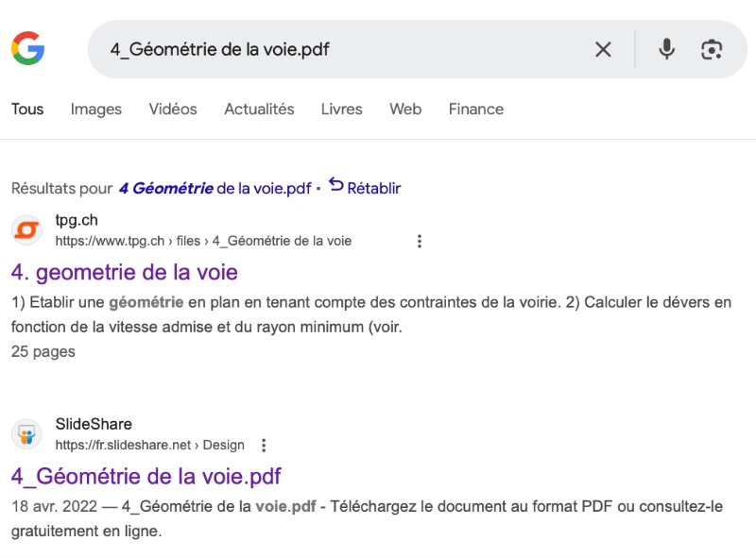Open the Finance tab
Image resolution: width=756 pixels, height=558 pixels.
click(475, 110)
